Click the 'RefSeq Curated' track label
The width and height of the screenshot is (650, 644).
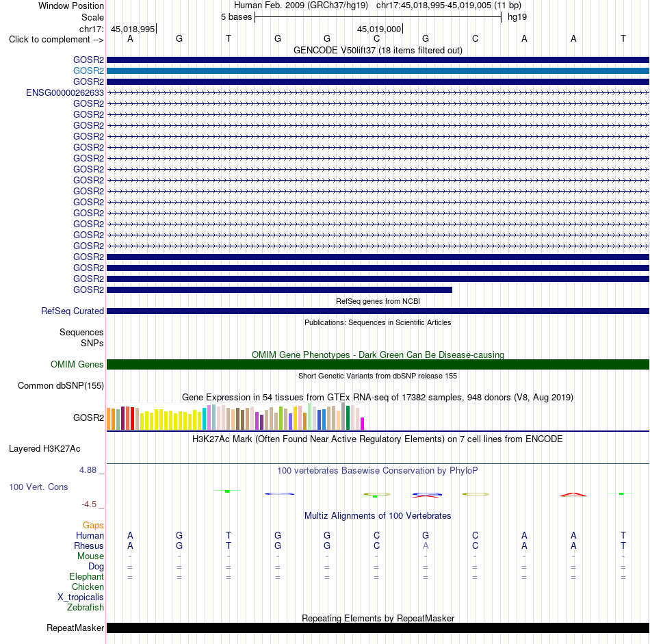tap(72, 311)
